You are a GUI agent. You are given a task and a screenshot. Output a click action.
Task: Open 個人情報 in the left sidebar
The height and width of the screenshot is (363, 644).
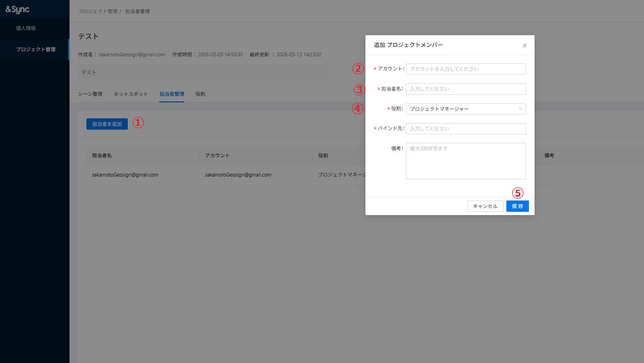(26, 28)
